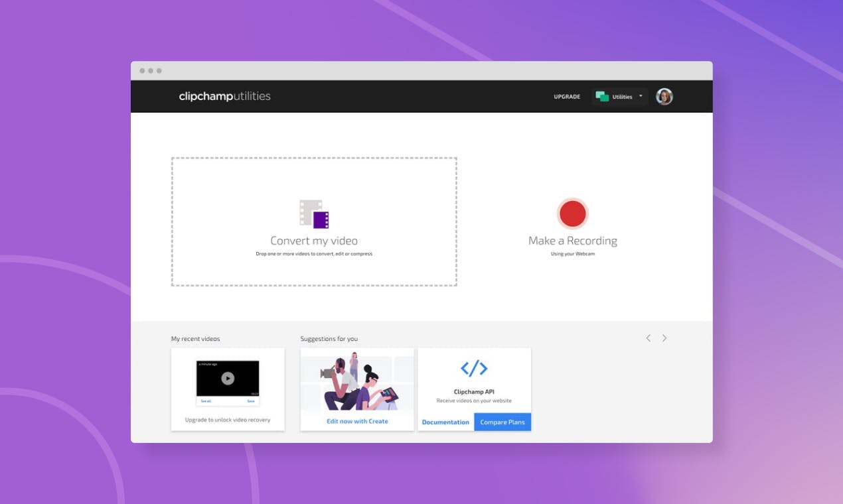Click the My recent videos heading
Screen dimensions: 843x504
click(x=195, y=339)
